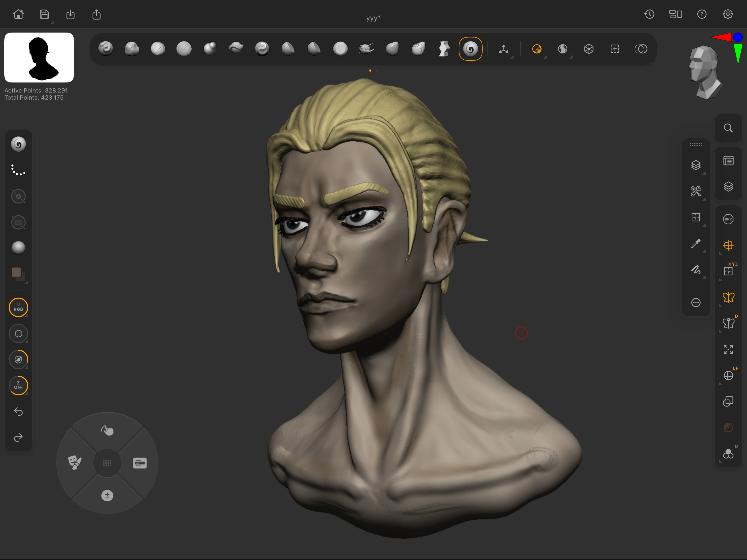This screenshot has width=747, height=560.
Task: Redo the last undone action
Action: point(18,437)
